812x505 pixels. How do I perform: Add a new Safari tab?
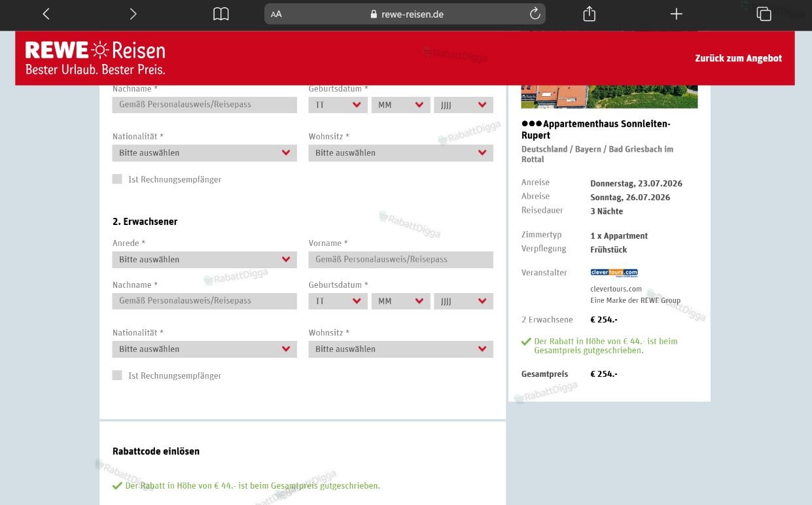[677, 14]
